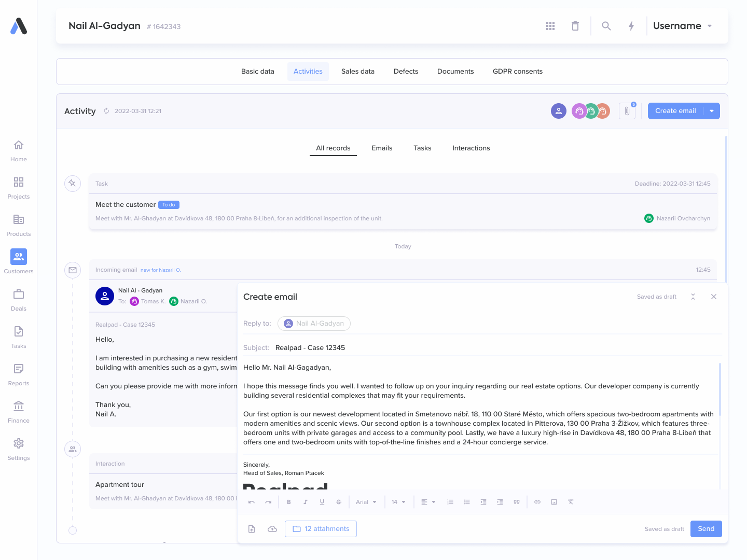Click the blockquote icon in toolbar
This screenshot has height=560, width=747.
click(517, 502)
